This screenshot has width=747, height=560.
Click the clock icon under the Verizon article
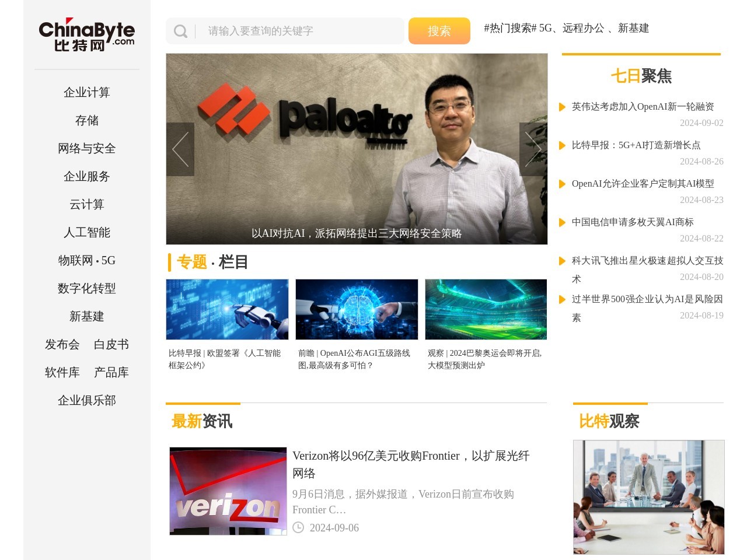click(298, 527)
